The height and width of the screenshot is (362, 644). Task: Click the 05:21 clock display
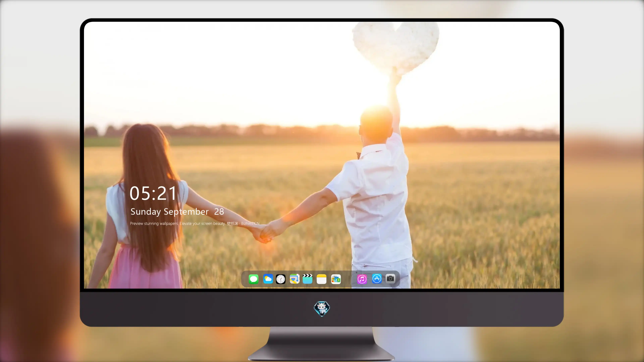[x=153, y=193]
